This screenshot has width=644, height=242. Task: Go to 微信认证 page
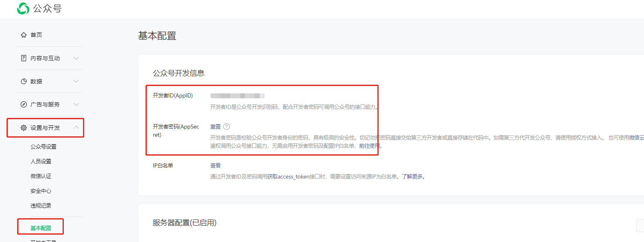41,176
